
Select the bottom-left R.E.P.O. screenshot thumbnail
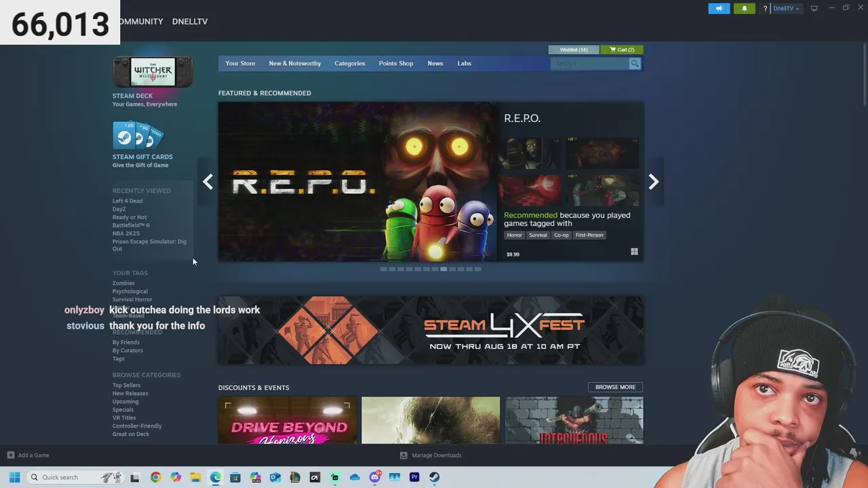click(x=530, y=190)
